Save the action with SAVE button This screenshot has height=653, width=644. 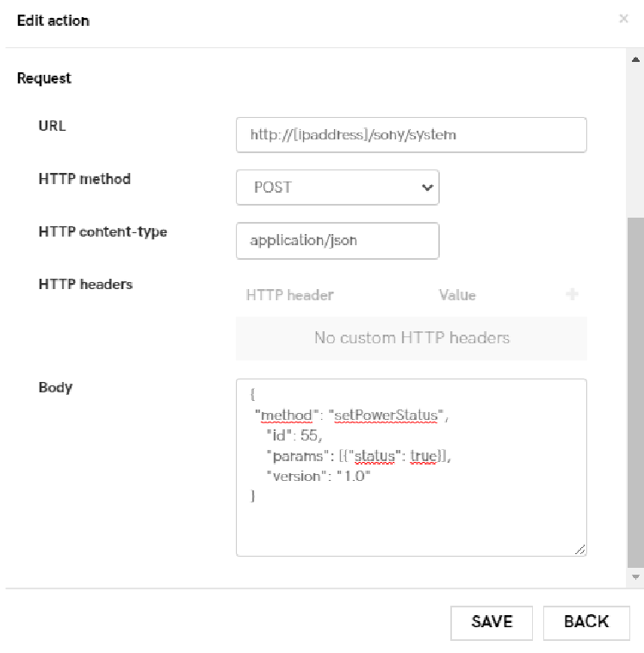pyautogui.click(x=492, y=622)
